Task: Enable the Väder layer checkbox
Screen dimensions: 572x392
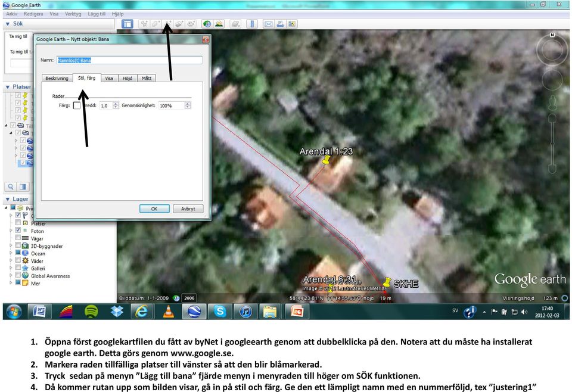Action: click(17, 260)
